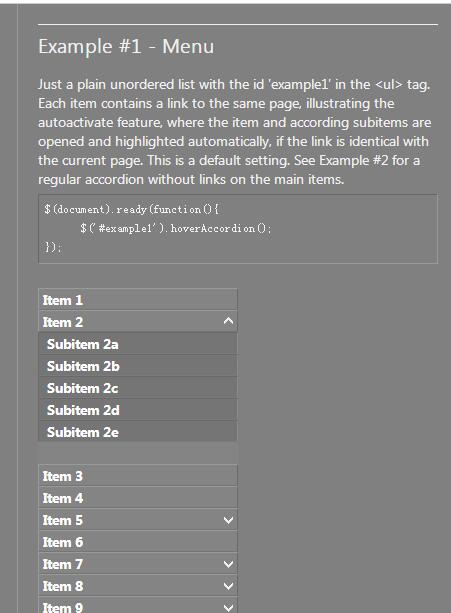Open the Item 1 menu entry
The width and height of the screenshot is (451, 613).
(x=138, y=300)
